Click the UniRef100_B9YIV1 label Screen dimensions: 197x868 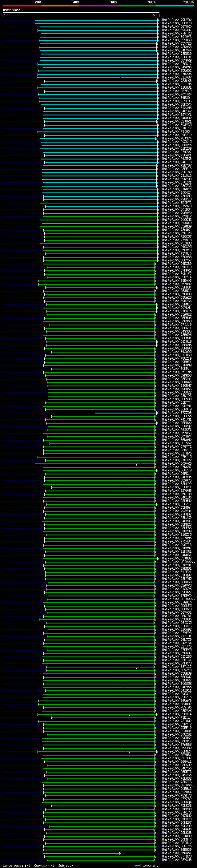[x=177, y=115]
